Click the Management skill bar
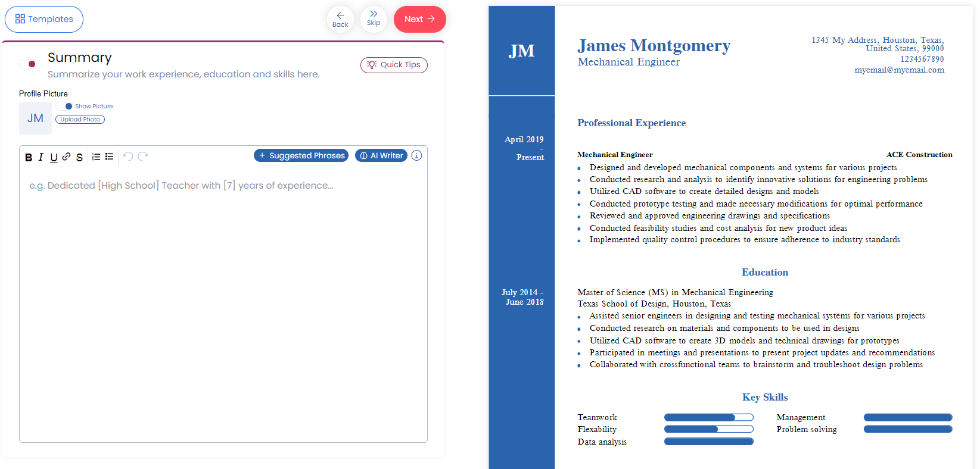Viewport: 980px width, 469px height. pos(908,417)
